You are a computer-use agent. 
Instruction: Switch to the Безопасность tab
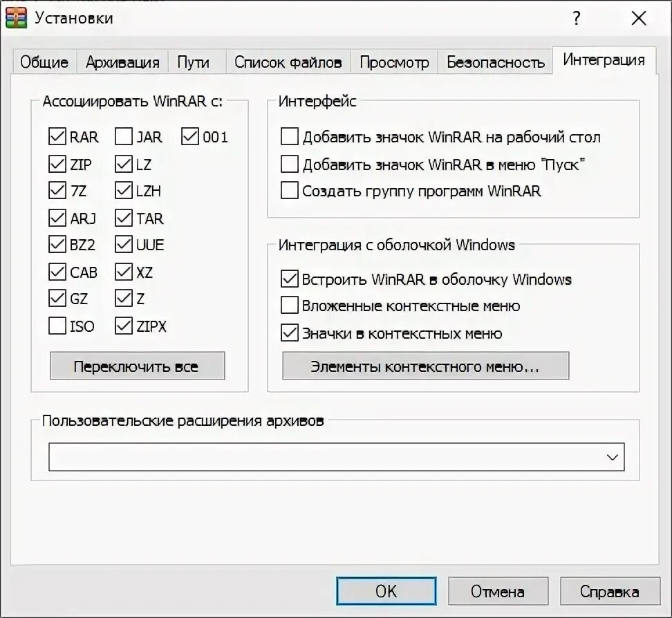(496, 62)
